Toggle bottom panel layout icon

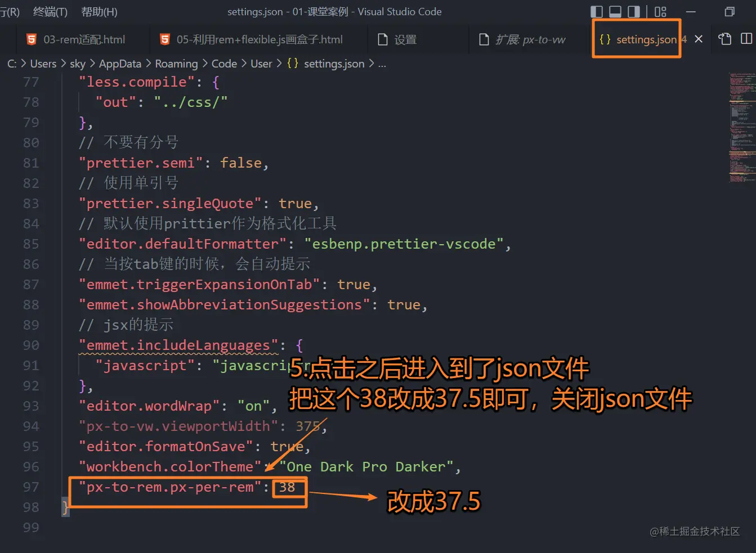(615, 12)
